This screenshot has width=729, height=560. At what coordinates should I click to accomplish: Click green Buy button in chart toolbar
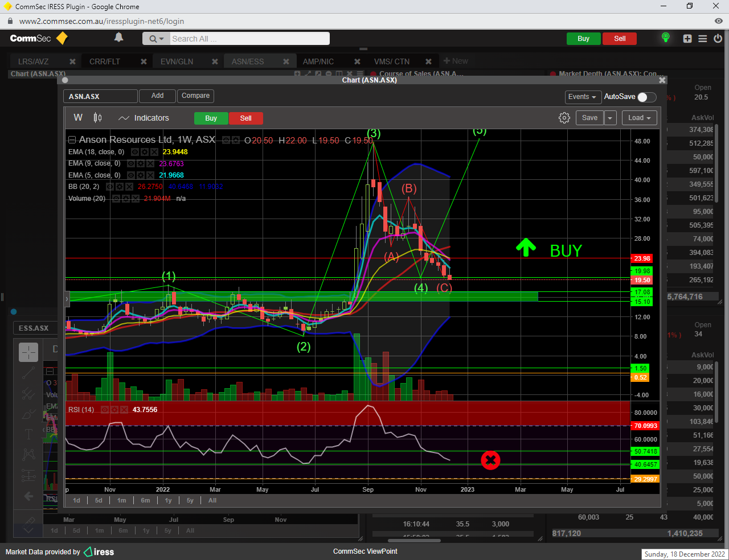click(211, 118)
